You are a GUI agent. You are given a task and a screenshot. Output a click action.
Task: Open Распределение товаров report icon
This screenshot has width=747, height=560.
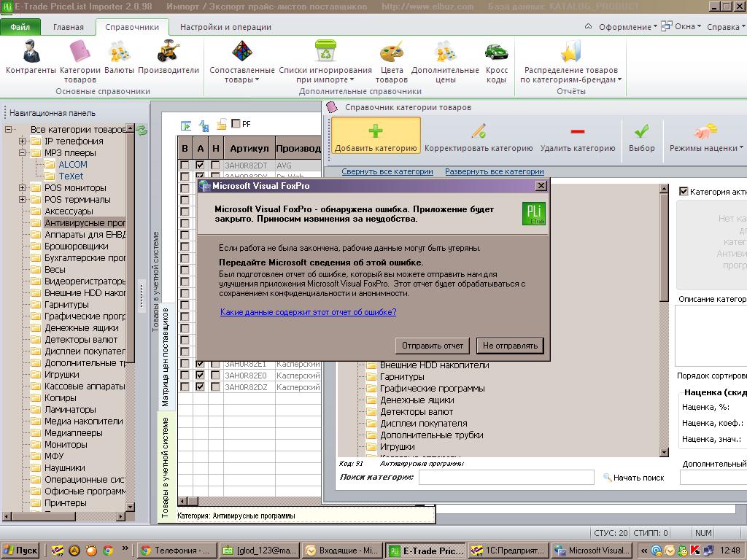570,51
